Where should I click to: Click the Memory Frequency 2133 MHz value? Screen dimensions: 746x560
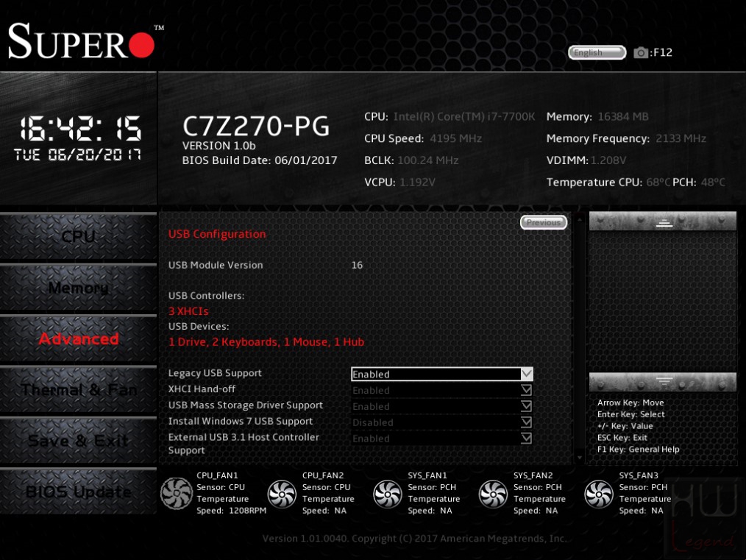pyautogui.click(x=681, y=138)
